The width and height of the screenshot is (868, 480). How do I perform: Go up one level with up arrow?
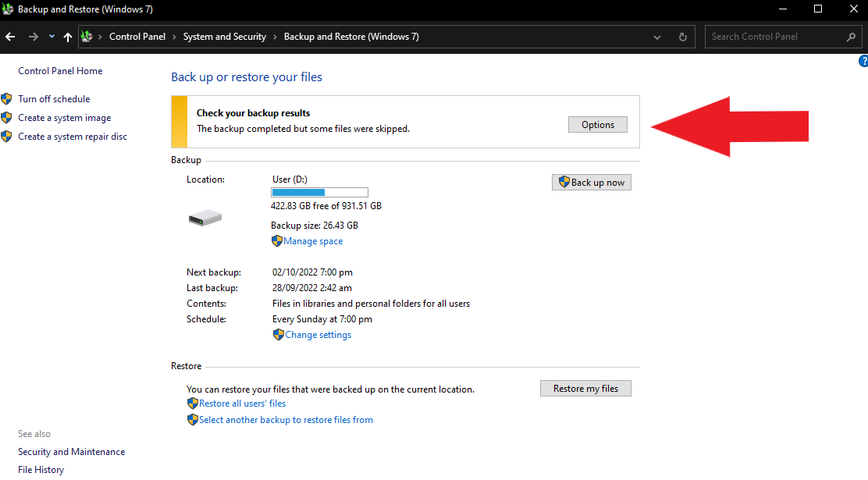point(68,37)
